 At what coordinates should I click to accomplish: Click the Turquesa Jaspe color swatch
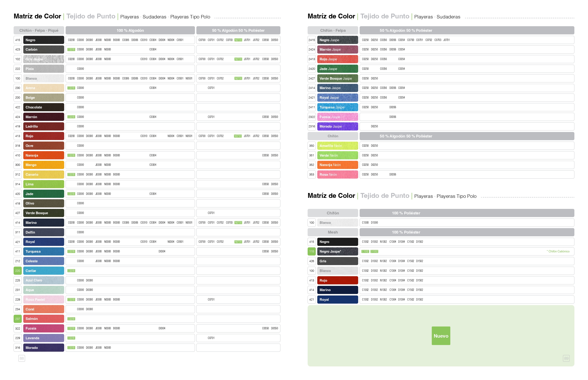[338, 107]
